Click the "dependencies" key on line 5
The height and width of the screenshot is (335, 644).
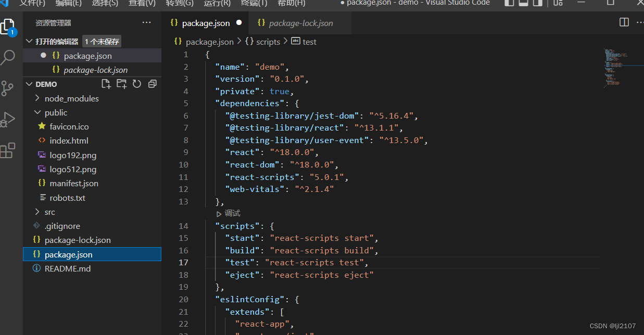249,103
